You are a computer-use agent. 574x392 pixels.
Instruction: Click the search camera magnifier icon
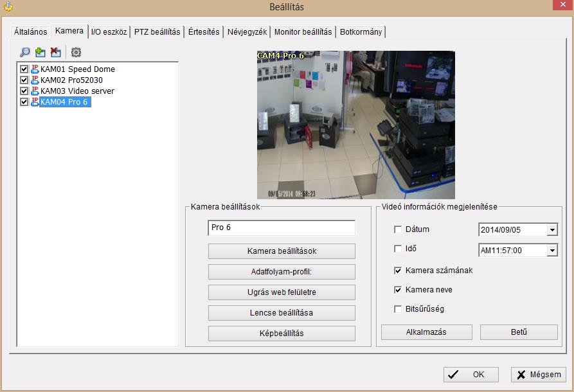tap(24, 52)
